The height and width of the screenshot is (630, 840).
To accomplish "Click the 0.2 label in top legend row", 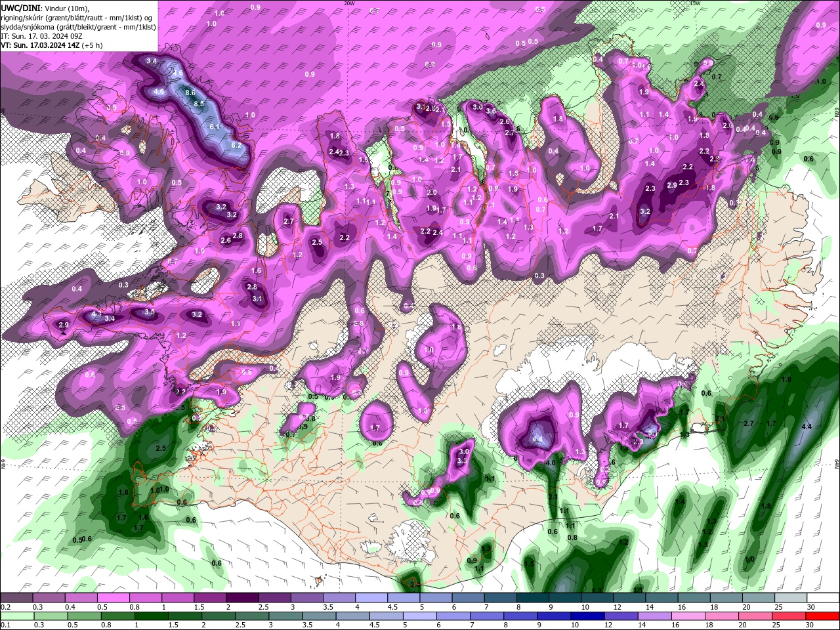I will tap(6, 607).
